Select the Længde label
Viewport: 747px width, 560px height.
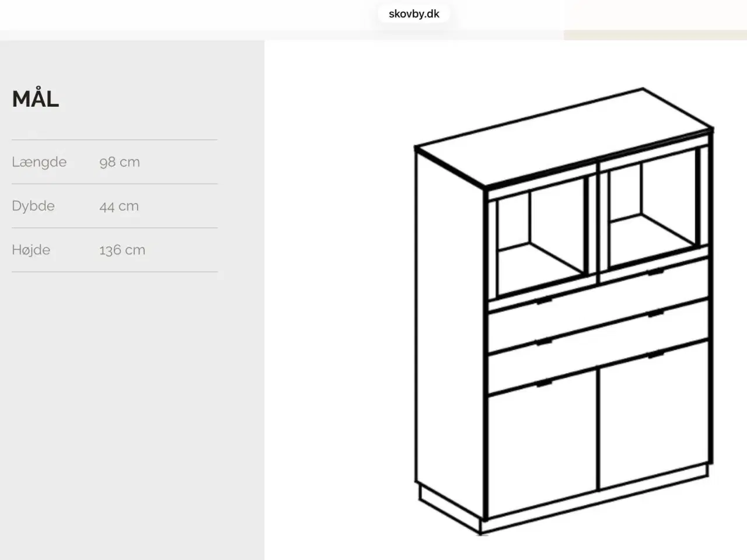39,162
